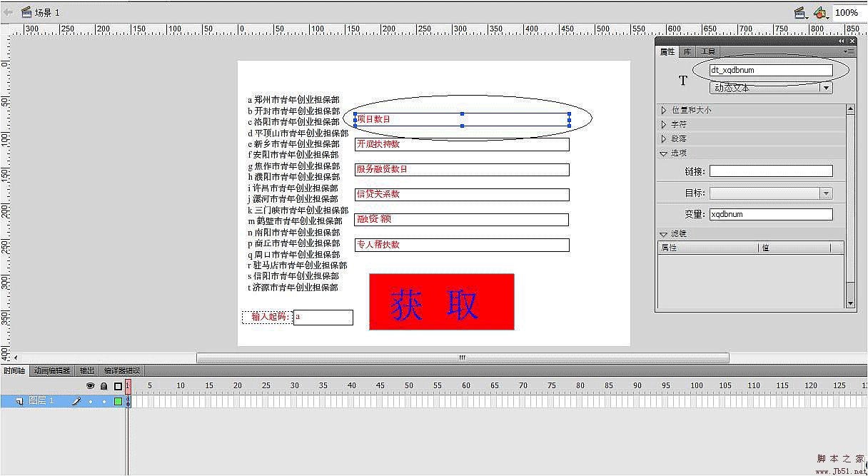The height and width of the screenshot is (476, 868).
Task: Expand the 位置和大小 section
Action: (x=664, y=111)
